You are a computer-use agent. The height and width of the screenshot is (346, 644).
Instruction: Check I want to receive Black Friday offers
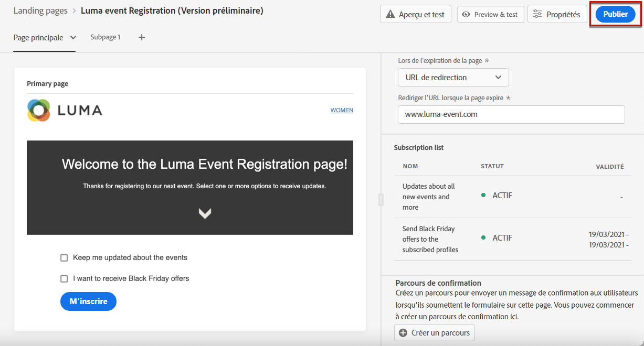click(64, 279)
